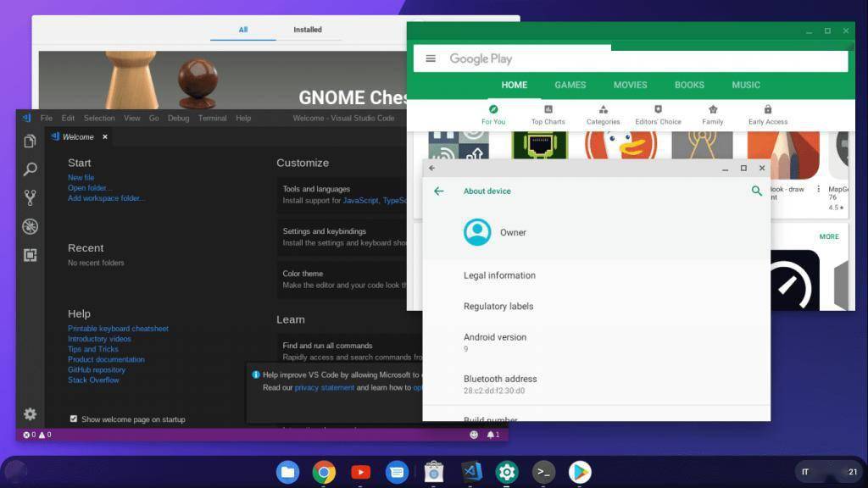
Task: Open the Google Play hamburger menu
Action: coord(431,58)
